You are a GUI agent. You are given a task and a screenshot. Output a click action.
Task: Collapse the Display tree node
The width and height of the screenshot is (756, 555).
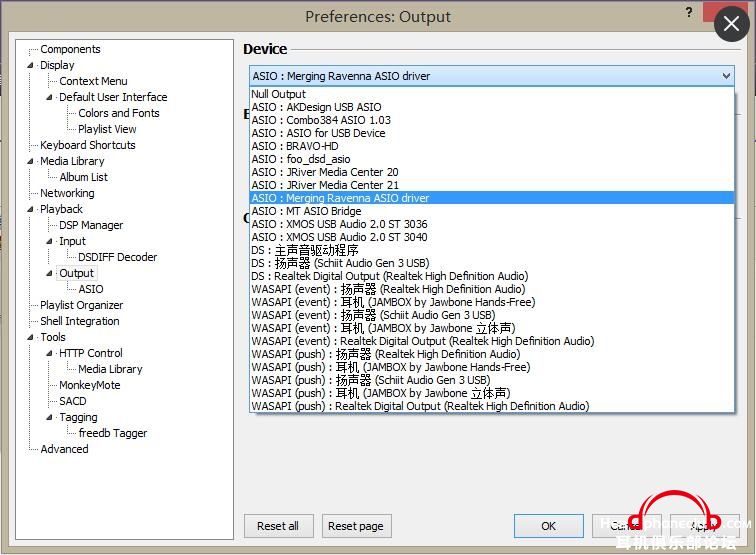point(31,65)
